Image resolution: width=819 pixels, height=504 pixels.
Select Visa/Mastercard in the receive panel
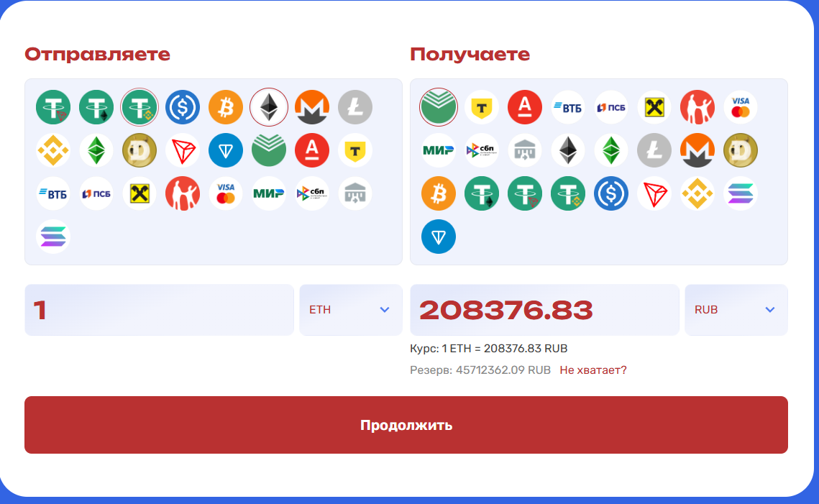[x=741, y=107]
